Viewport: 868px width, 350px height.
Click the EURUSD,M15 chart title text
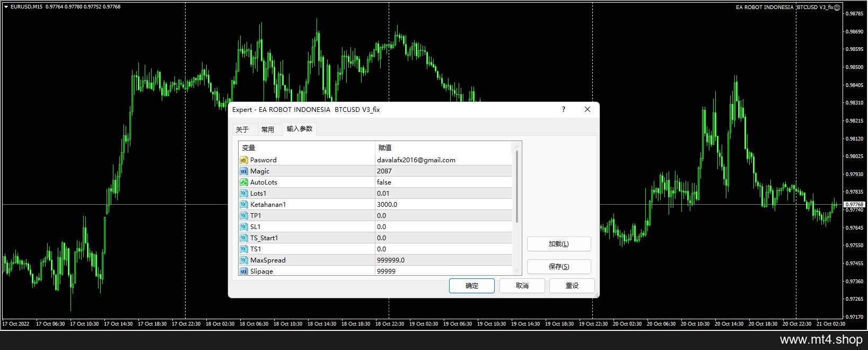coord(27,7)
